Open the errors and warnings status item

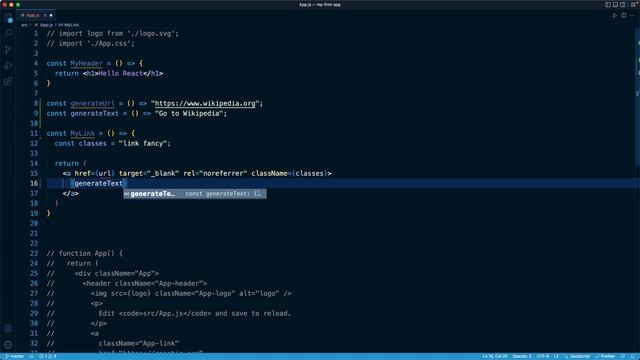[x=48, y=356]
